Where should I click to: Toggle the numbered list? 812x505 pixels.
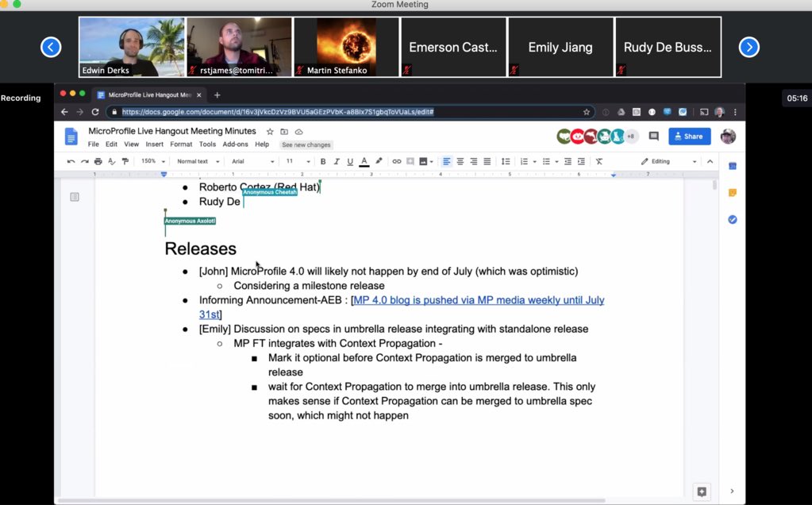[x=524, y=162]
